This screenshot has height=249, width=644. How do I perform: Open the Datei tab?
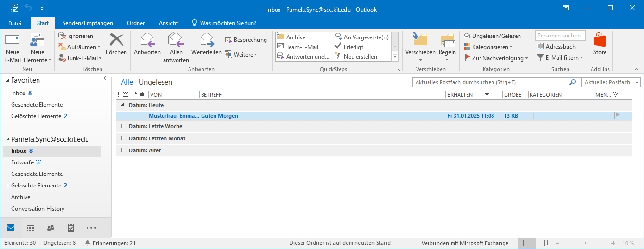pyautogui.click(x=15, y=23)
